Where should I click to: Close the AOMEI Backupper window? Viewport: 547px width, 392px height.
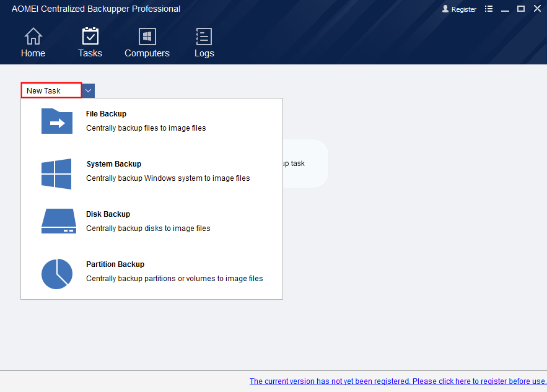tap(537, 9)
